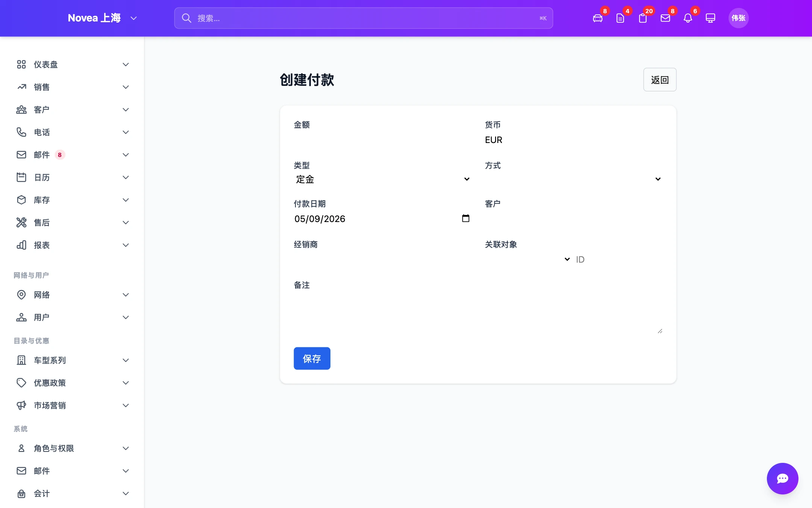The image size is (812, 508).
Task: Open the 邮件 menu with badge 8
Action: point(73,155)
